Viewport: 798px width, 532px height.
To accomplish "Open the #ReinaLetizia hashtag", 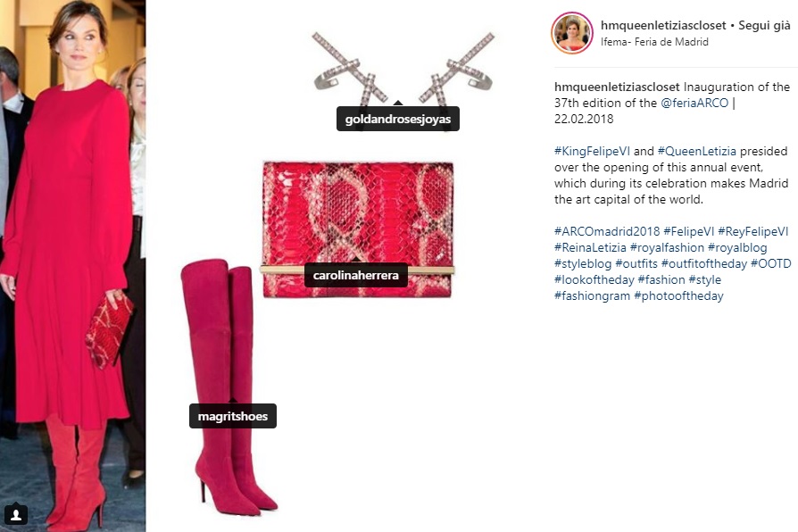I will tap(590, 247).
